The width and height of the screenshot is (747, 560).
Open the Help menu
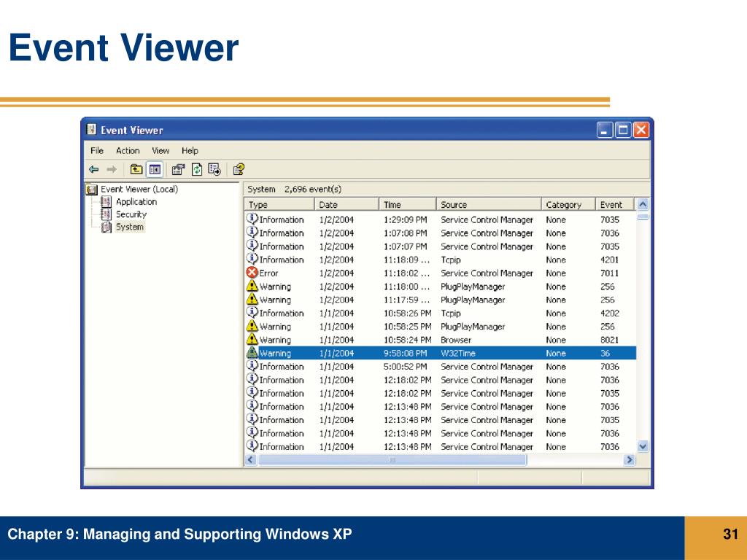coord(190,150)
